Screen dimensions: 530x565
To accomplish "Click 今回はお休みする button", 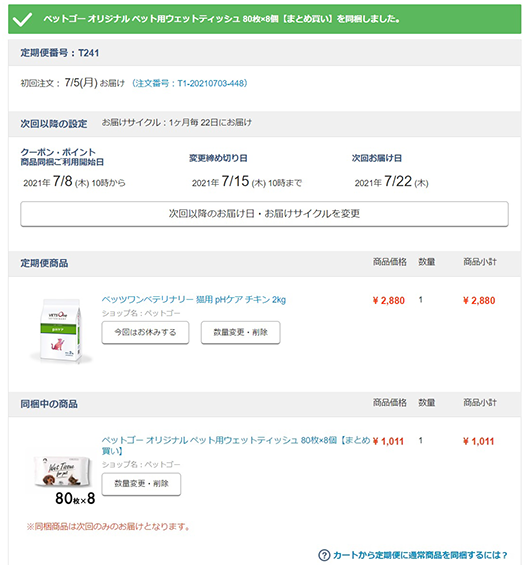I will coord(145,332).
